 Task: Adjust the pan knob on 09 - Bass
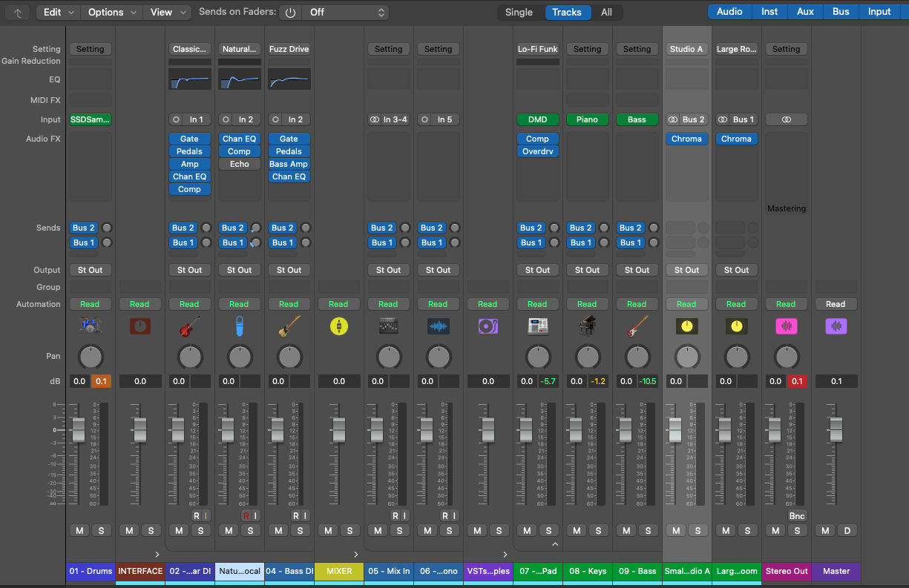637,357
